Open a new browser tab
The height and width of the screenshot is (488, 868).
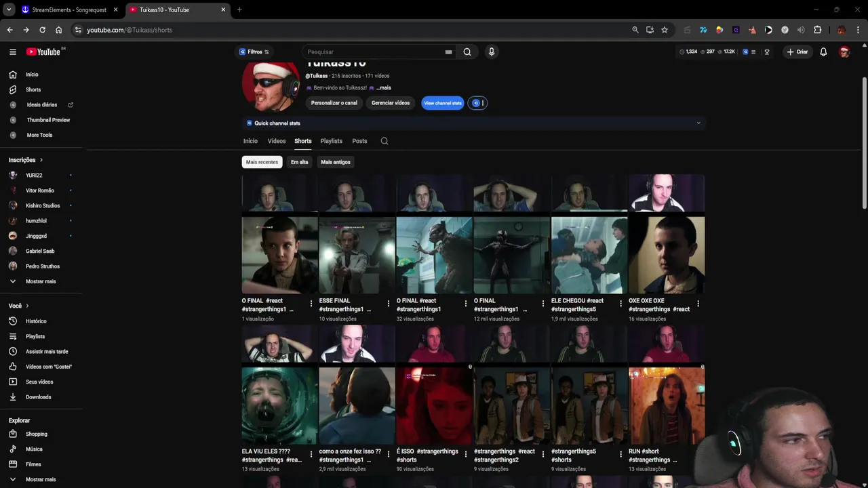(x=239, y=9)
